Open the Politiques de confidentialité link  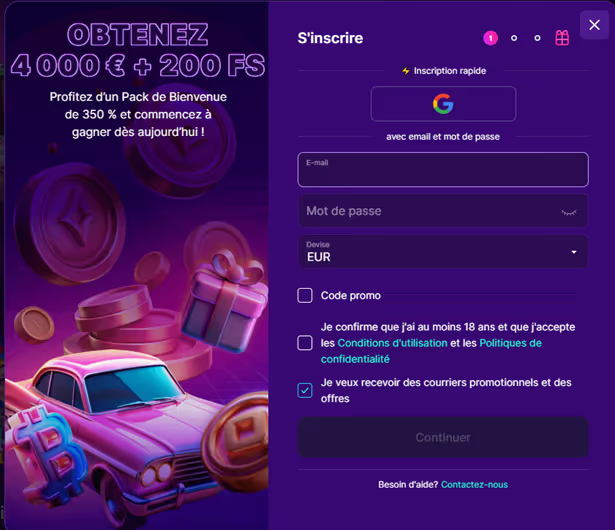tap(431, 351)
